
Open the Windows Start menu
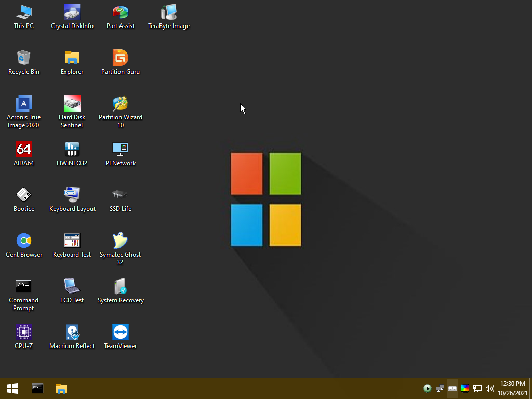[x=12, y=389]
